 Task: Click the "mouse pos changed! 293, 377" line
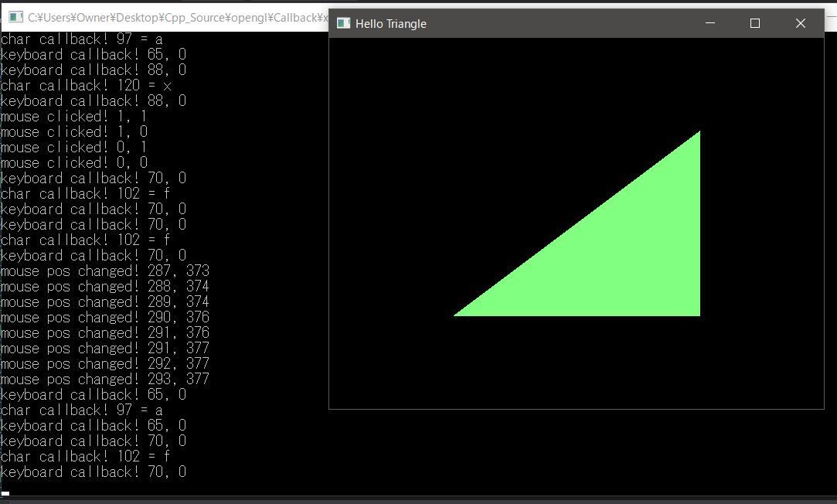(105, 380)
